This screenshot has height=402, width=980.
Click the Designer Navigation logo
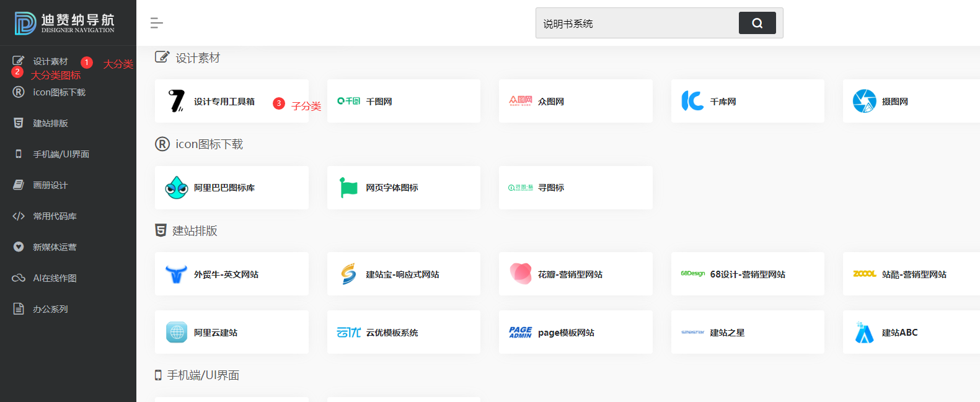[64, 23]
